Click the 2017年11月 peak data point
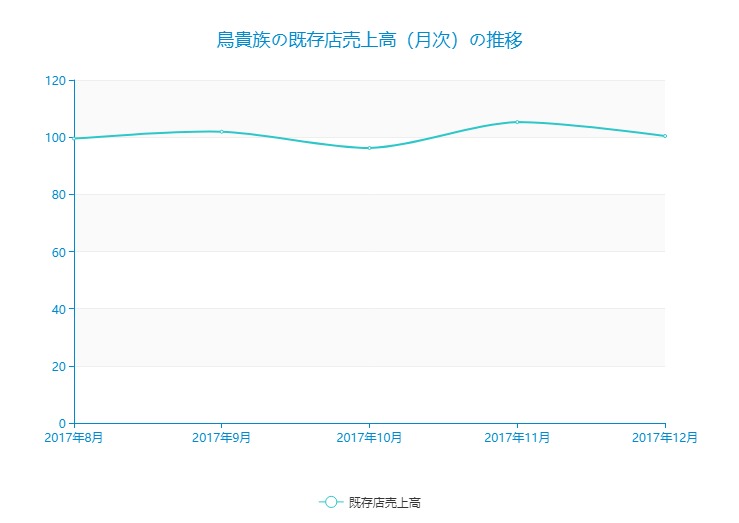This screenshot has height=523, width=739. (x=516, y=122)
